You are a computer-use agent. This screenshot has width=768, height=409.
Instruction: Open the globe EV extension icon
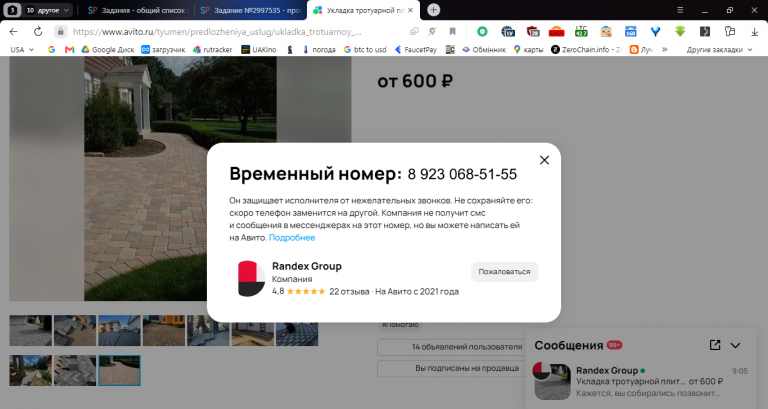click(508, 31)
